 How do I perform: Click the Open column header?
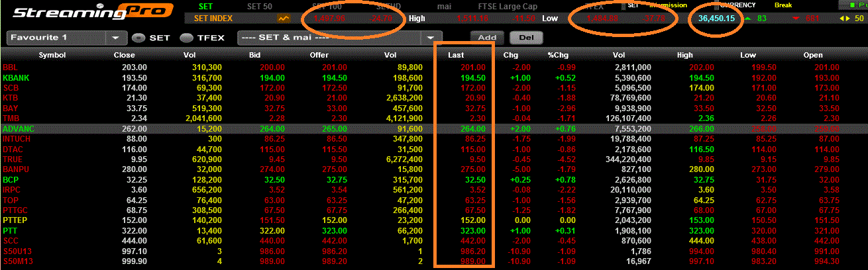[x=813, y=55]
